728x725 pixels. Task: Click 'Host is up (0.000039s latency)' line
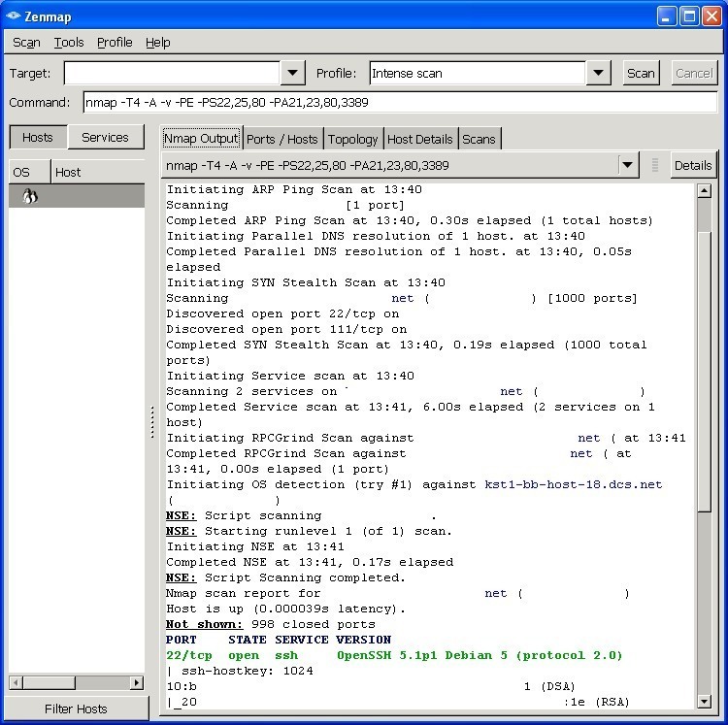[285, 609]
